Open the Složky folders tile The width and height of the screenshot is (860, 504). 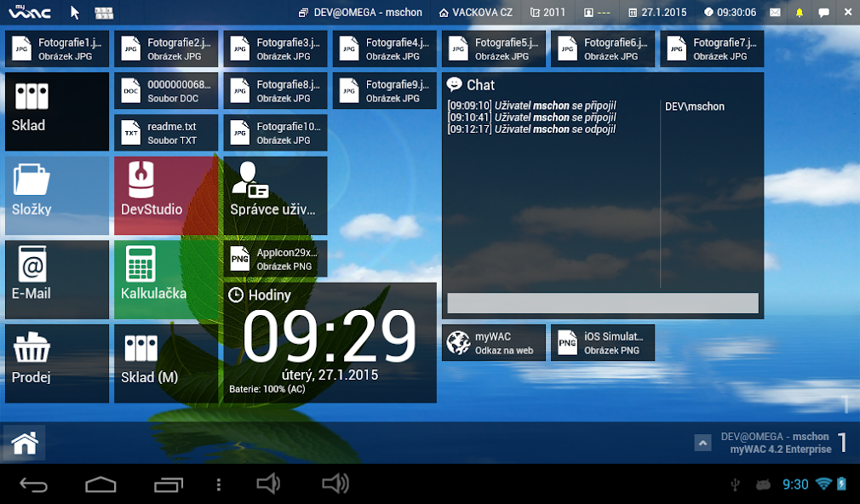pos(57,196)
